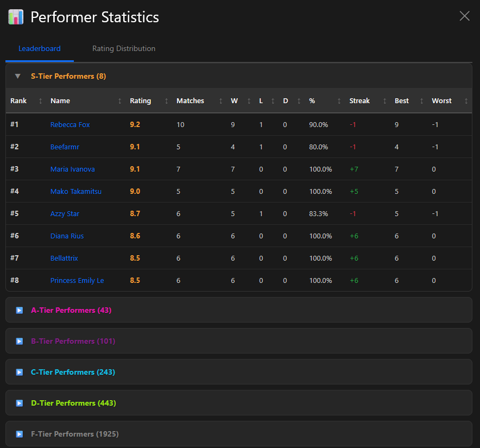Close the Performer Statistics dialog
This screenshot has width=480, height=448.
click(464, 16)
